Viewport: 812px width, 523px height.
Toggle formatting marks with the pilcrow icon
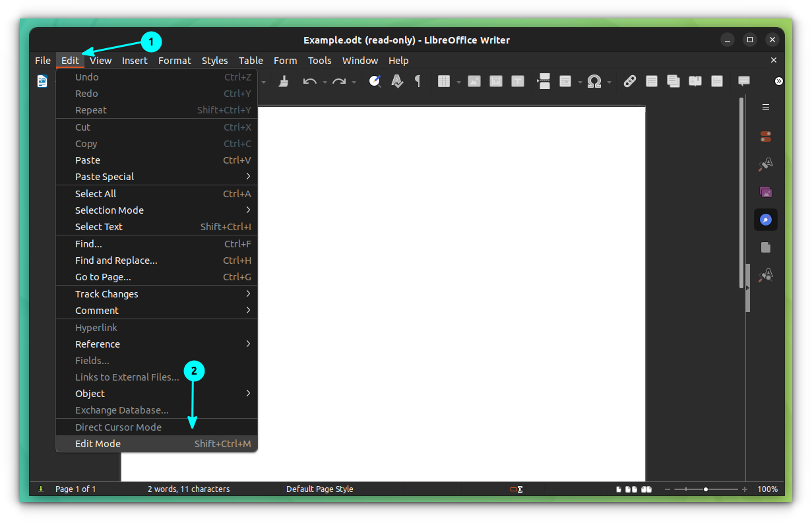418,80
